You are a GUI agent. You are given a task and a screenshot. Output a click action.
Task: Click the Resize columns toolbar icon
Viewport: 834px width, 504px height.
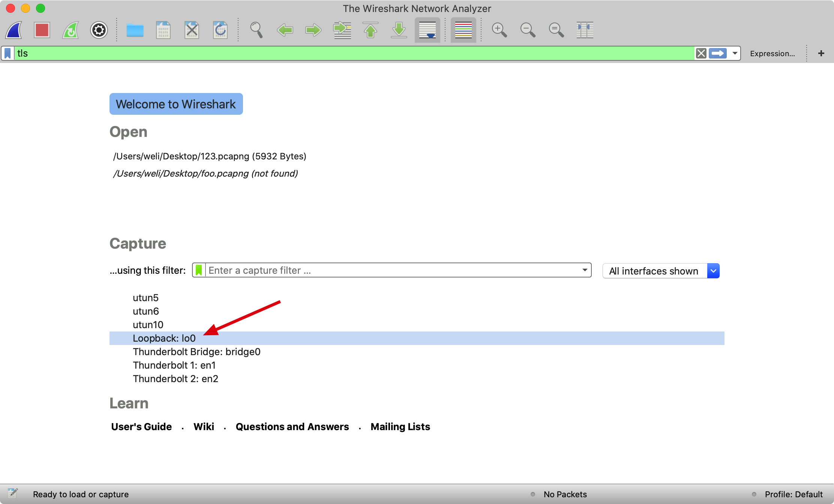(x=585, y=30)
